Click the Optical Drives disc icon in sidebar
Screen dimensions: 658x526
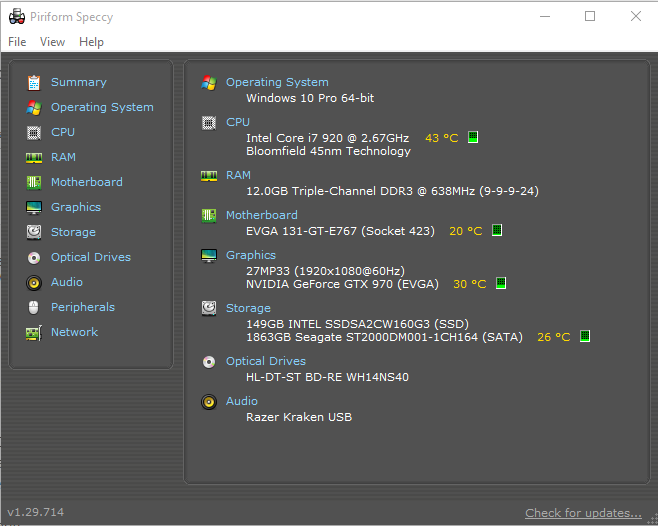tap(34, 257)
